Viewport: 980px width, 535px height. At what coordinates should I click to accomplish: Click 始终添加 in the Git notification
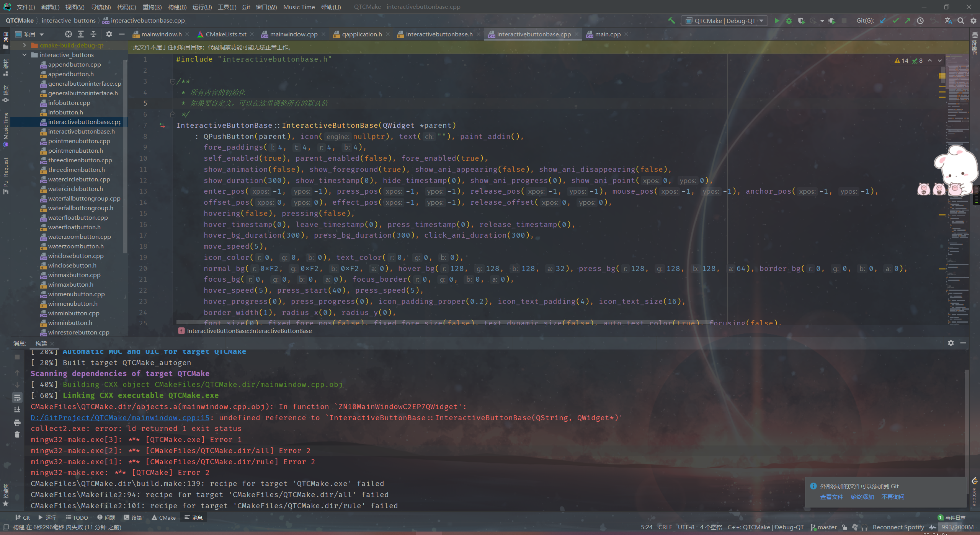(862, 497)
